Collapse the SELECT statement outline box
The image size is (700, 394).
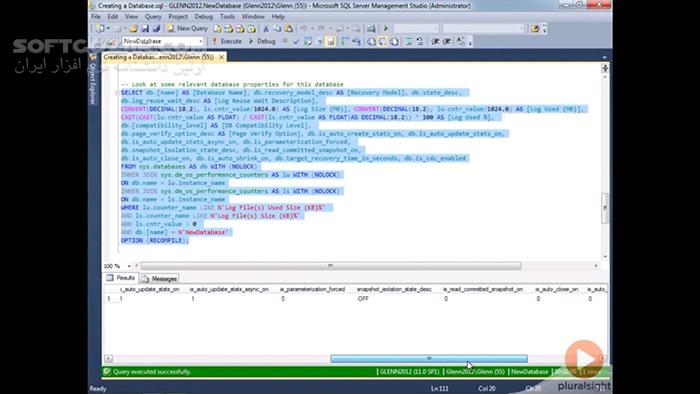(x=117, y=93)
